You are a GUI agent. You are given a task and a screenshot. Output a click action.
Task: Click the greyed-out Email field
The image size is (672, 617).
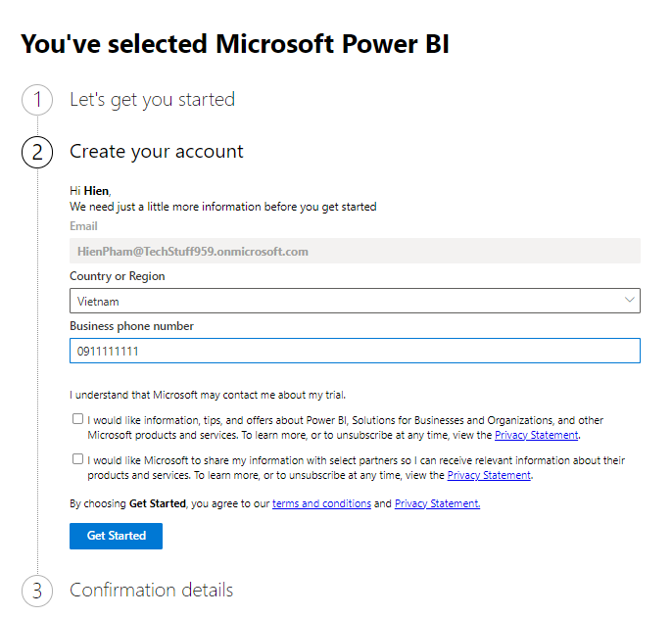coord(355,252)
